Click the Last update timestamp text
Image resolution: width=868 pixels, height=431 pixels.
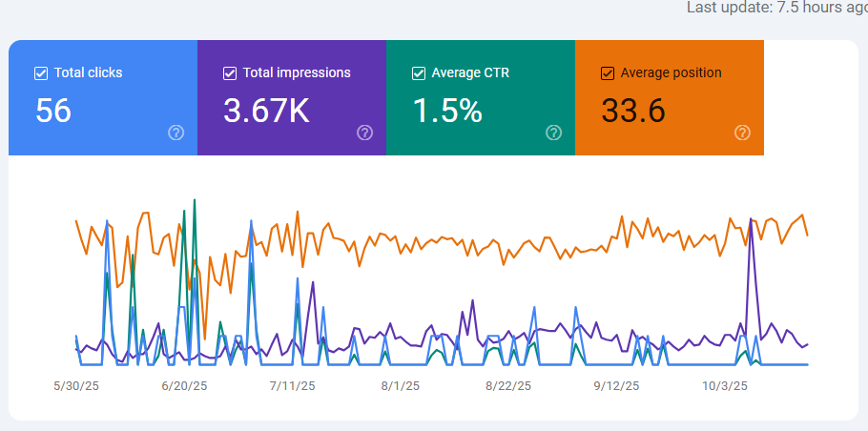(x=776, y=8)
